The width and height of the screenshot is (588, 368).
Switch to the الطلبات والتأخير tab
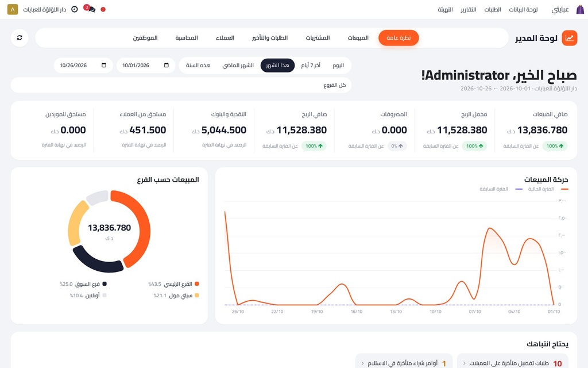pos(270,38)
